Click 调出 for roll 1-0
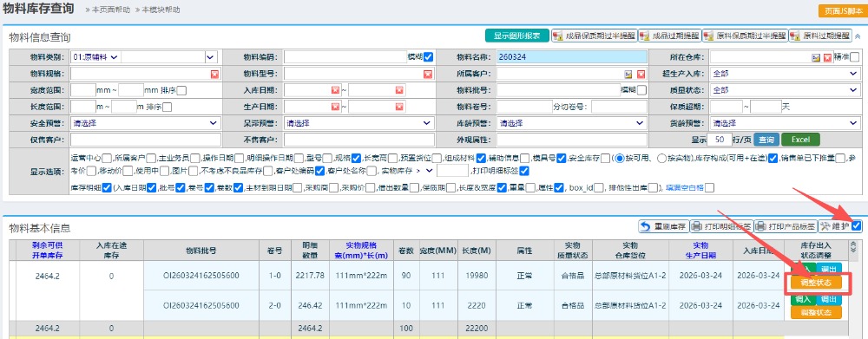 [829, 269]
